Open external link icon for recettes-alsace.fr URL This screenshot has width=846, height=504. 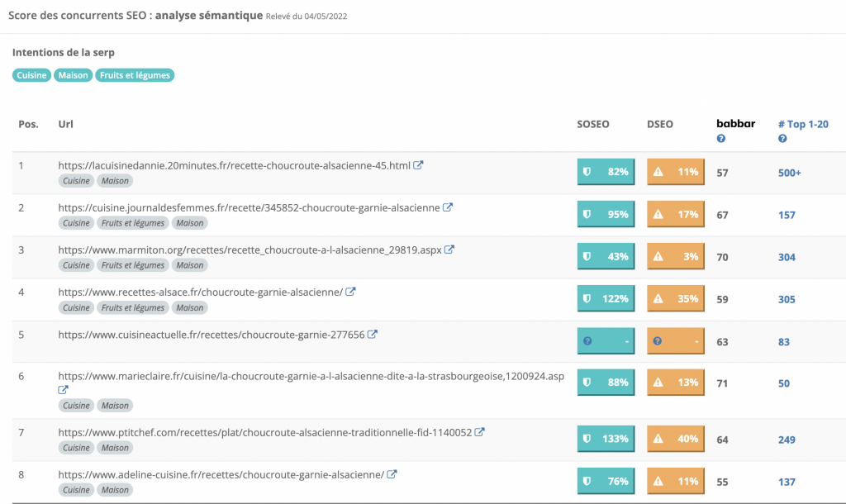(350, 292)
